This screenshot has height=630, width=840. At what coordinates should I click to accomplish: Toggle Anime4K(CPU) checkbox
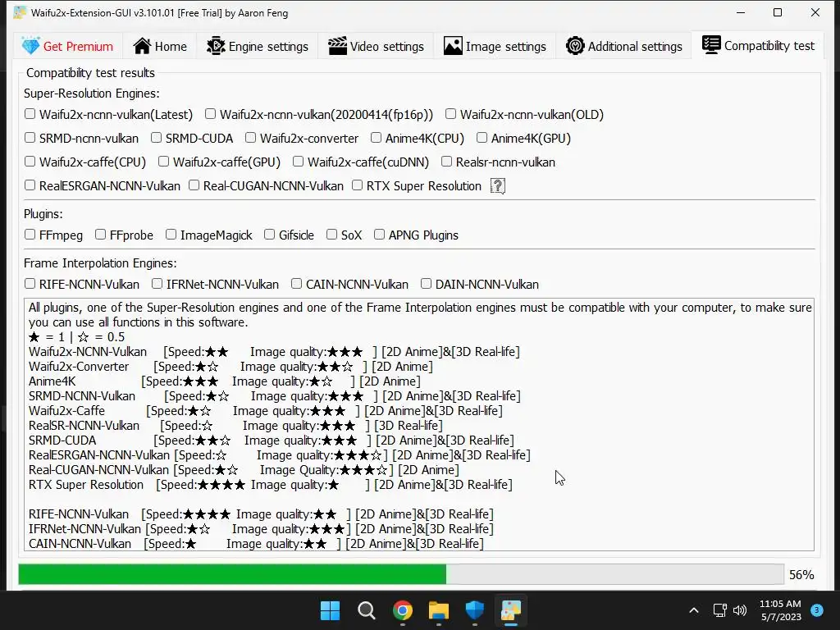click(x=377, y=138)
